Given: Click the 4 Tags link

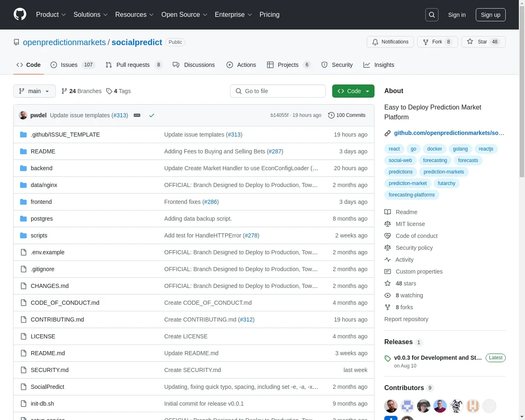Looking at the screenshot, I should tap(119, 91).
